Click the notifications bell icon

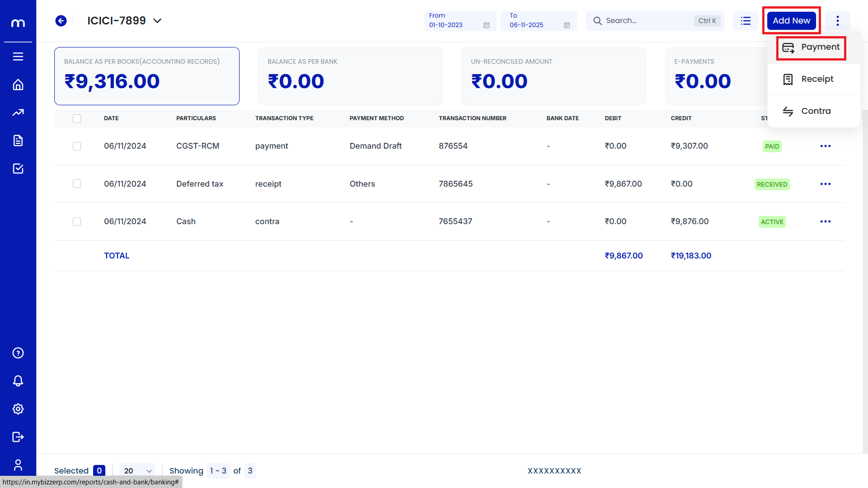click(18, 381)
